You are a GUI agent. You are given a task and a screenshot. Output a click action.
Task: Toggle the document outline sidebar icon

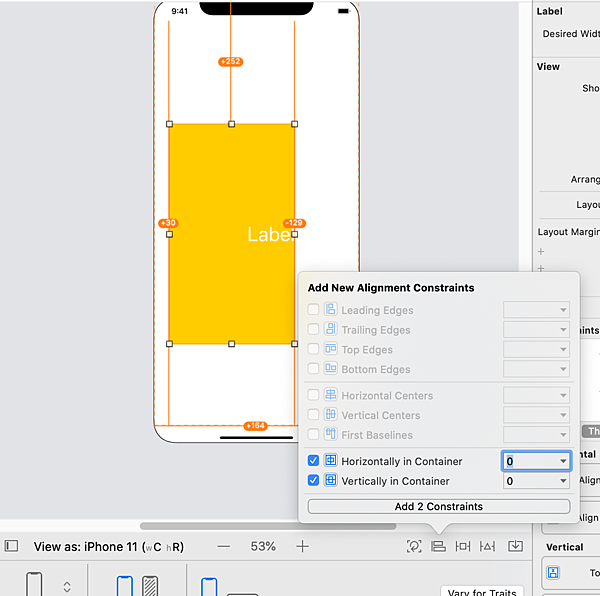pyautogui.click(x=11, y=546)
